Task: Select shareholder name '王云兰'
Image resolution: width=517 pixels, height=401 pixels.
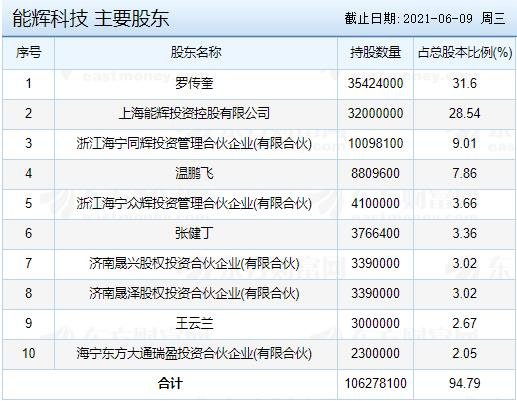Action: point(194,323)
